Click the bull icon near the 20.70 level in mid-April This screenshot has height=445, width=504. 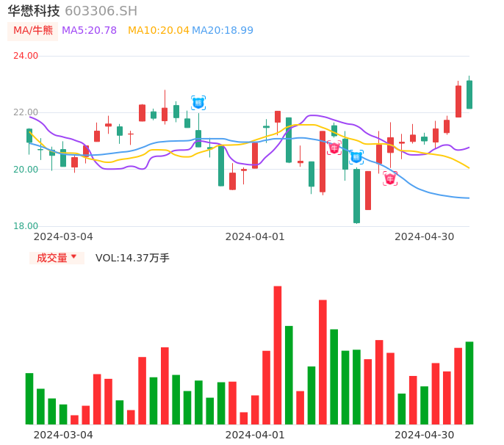pyautogui.click(x=334, y=148)
